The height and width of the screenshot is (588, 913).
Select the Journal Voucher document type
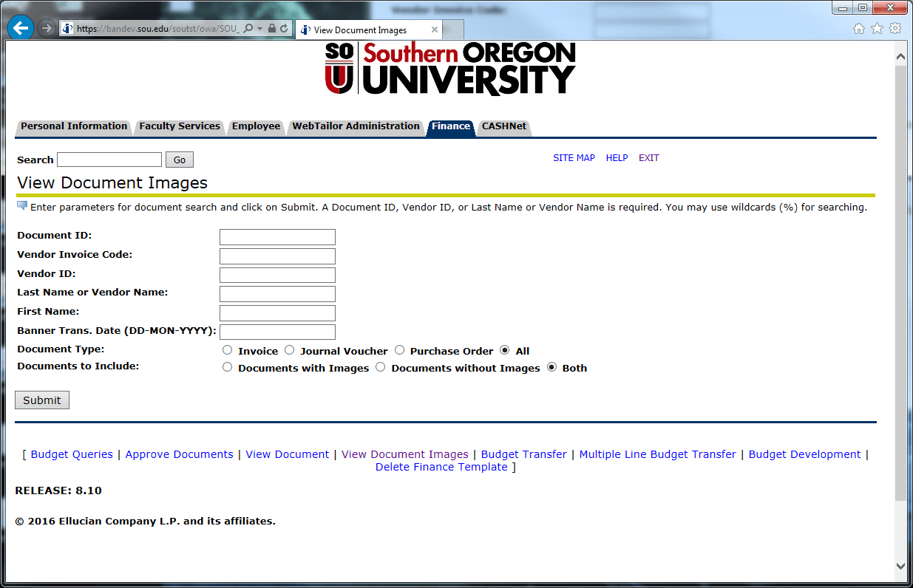tap(290, 350)
